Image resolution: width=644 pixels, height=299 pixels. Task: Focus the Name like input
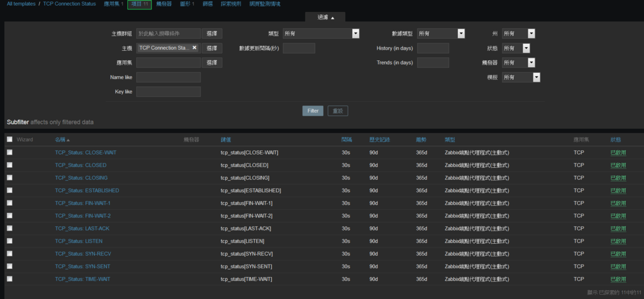(x=169, y=77)
